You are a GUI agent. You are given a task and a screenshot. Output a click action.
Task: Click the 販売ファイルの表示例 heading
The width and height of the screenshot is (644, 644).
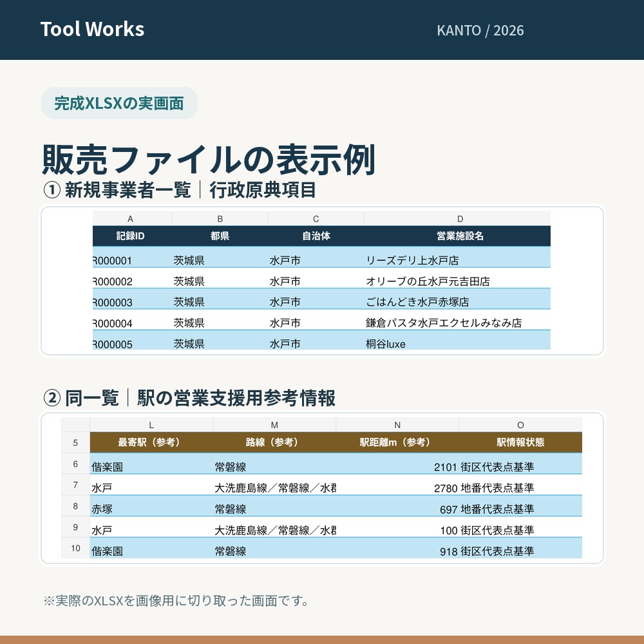pyautogui.click(x=209, y=159)
